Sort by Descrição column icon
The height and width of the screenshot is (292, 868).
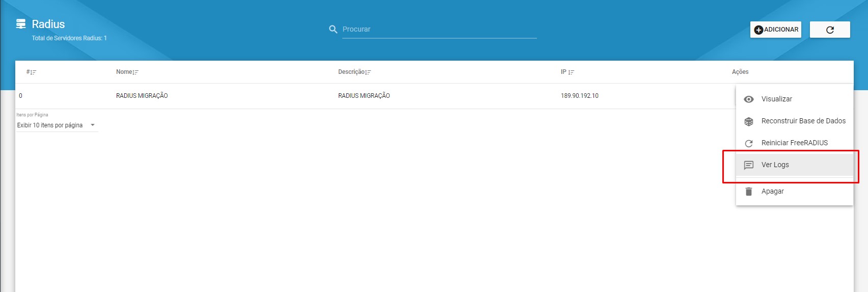coord(368,72)
